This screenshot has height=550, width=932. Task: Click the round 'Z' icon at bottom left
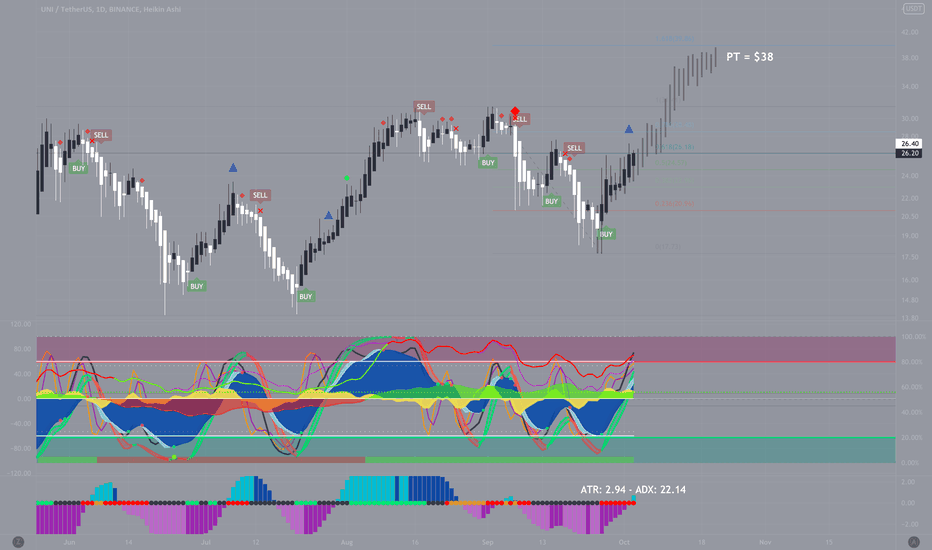click(18, 542)
